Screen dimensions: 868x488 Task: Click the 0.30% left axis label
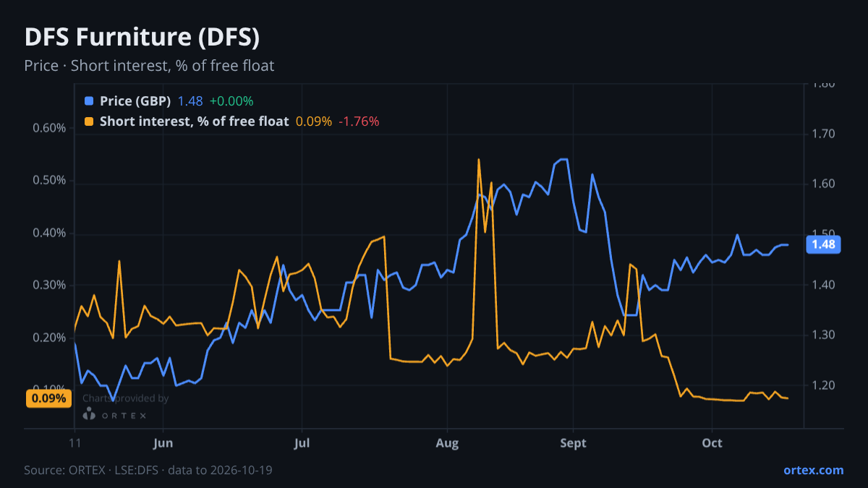pos(49,285)
